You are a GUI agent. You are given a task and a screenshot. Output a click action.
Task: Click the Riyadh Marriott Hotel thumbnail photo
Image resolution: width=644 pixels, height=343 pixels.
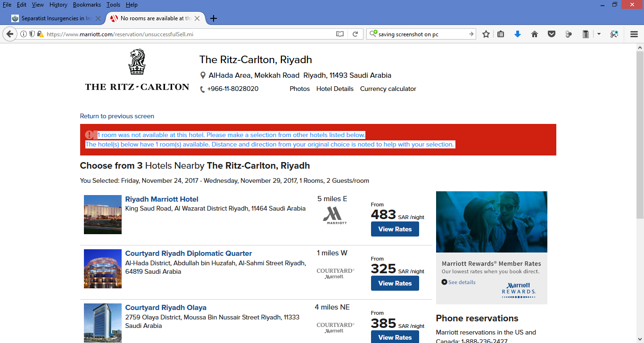click(x=103, y=214)
